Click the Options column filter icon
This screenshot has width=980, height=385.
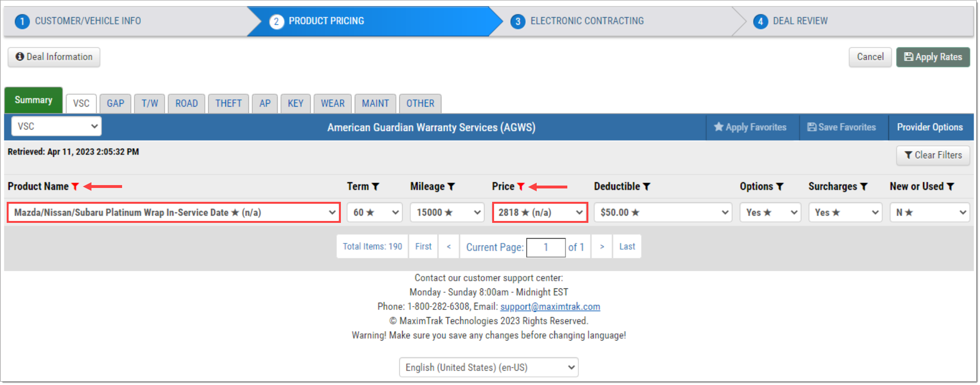[779, 187]
